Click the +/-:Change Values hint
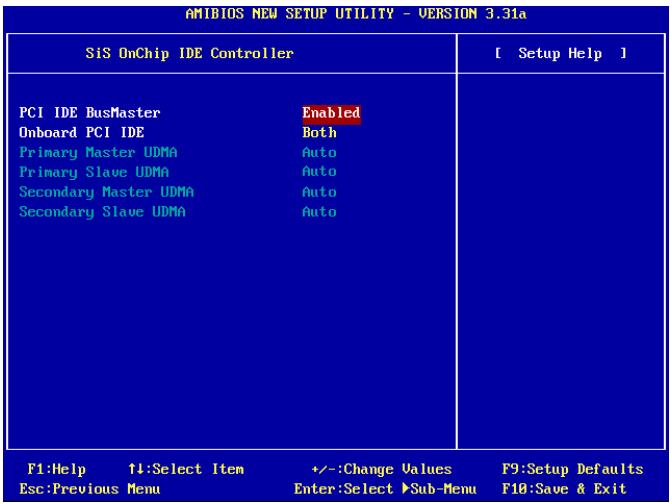 click(x=381, y=470)
